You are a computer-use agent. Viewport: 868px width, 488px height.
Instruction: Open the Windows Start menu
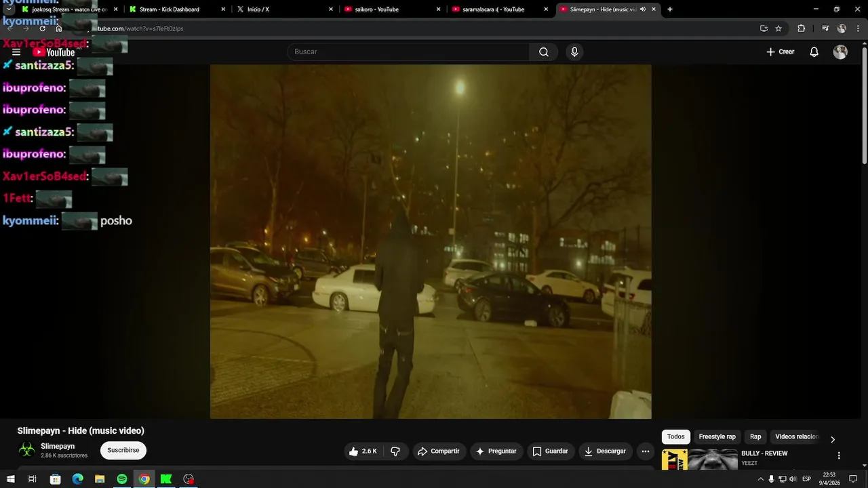pos(10,479)
